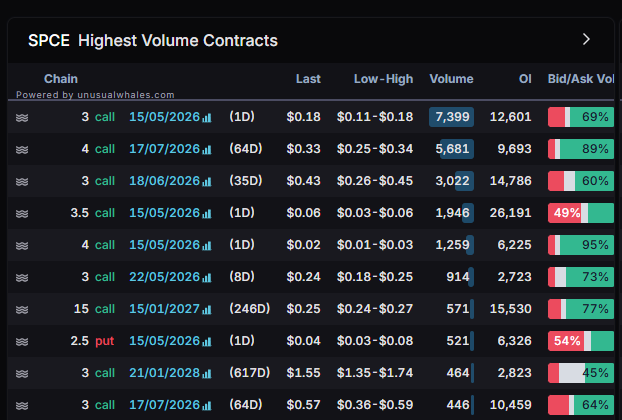The height and width of the screenshot is (420, 622).
Task: Open chart icon beside 3.5 call 15/05/2026
Action: tap(207, 214)
